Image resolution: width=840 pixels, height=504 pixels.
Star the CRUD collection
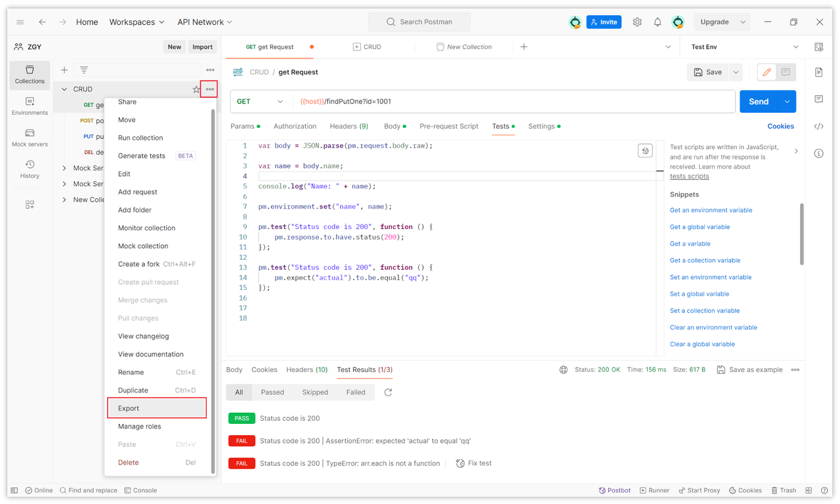coord(196,89)
